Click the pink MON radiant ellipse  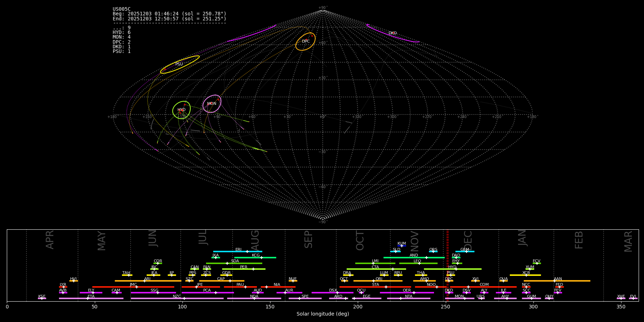(204, 104)
